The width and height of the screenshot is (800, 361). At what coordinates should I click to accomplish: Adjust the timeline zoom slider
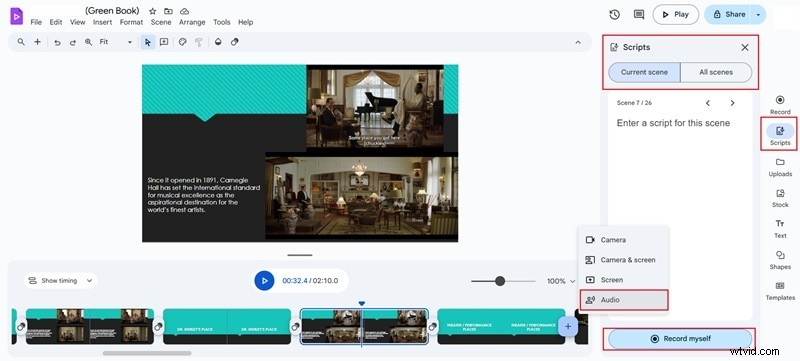(500, 281)
